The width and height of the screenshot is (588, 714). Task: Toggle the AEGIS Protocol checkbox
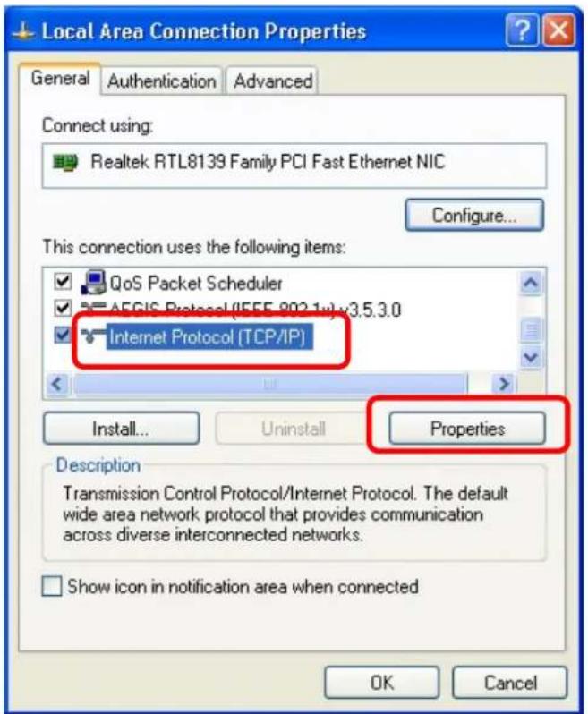tap(63, 309)
